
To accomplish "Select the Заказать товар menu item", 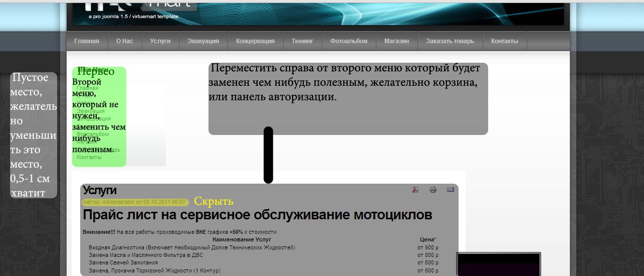I will (x=450, y=41).
